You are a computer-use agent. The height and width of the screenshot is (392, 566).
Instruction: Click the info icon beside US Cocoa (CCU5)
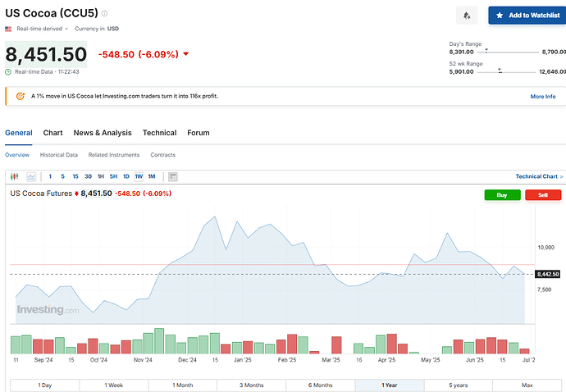click(x=104, y=14)
